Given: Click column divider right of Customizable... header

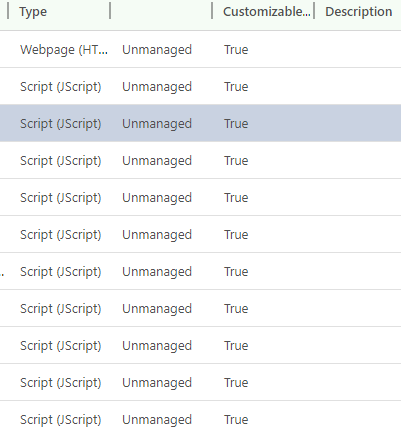Looking at the screenshot, I should [314, 12].
